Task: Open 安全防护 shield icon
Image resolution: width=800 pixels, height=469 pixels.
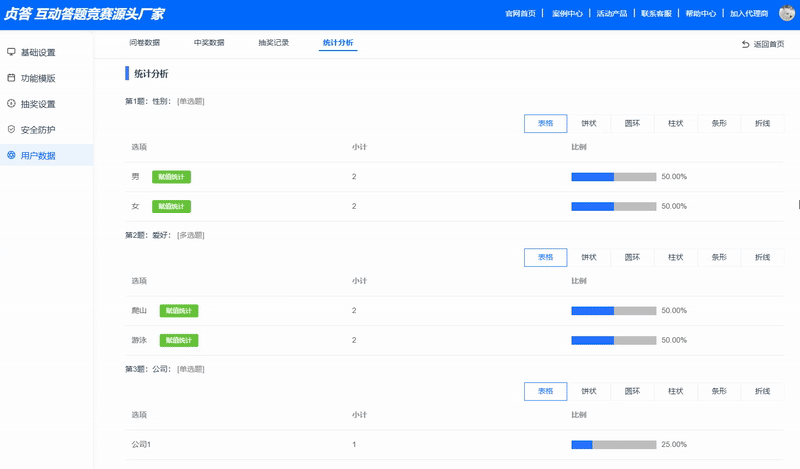Action: 11,130
